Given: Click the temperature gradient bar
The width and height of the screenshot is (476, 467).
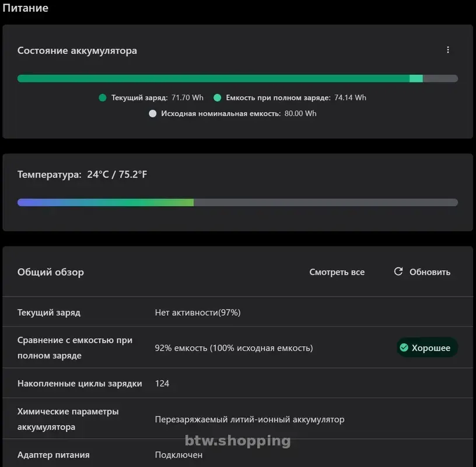Looking at the screenshot, I should tap(238, 202).
